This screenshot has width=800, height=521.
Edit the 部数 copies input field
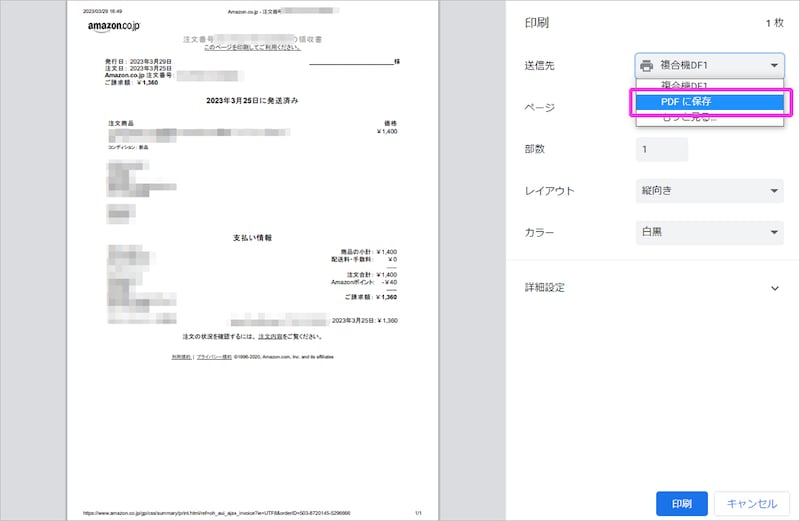[662, 149]
